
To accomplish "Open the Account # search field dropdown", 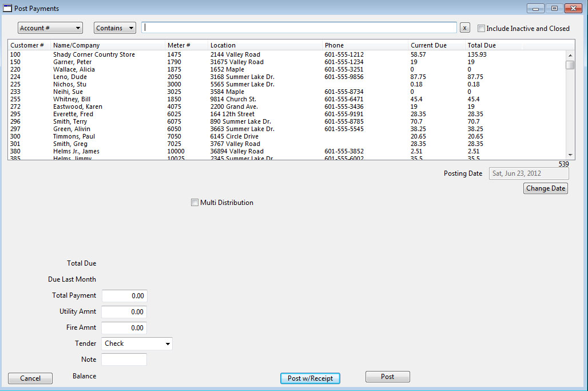I will click(x=50, y=28).
